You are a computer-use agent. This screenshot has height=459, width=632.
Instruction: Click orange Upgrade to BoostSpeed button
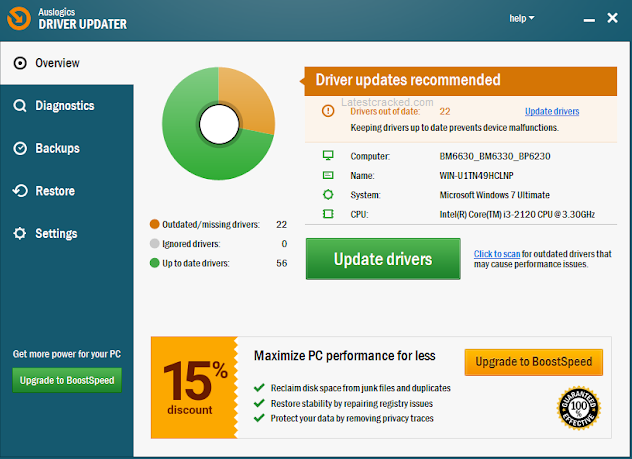coord(534,362)
